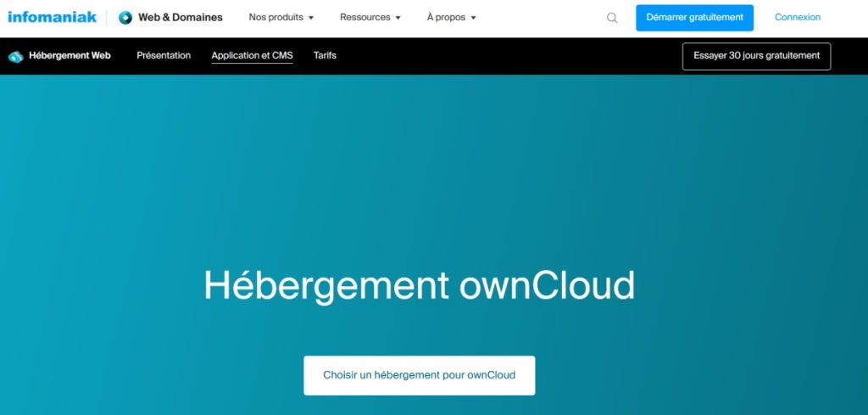Click the infomaniak logo
Viewport: 868px width, 415px height.
coord(52,17)
